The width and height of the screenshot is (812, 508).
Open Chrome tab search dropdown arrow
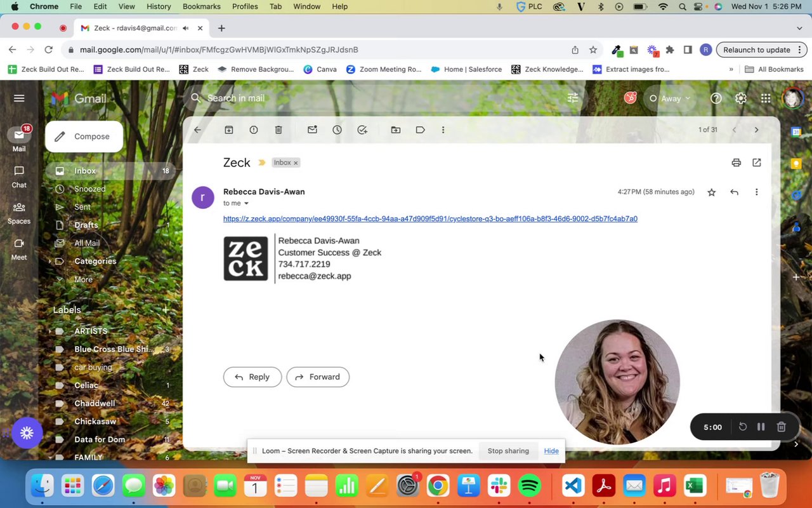pyautogui.click(x=799, y=28)
